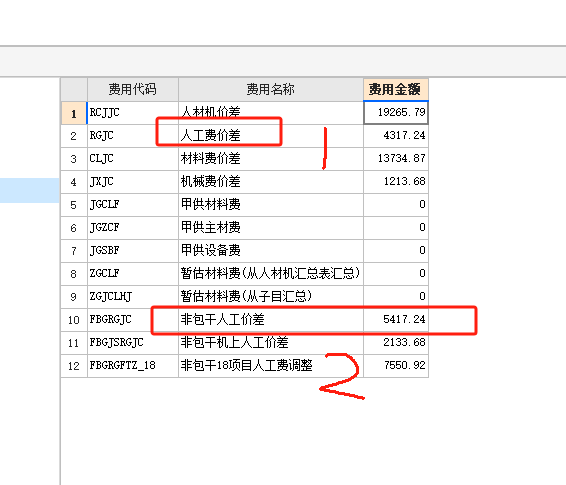
Task: Click amount cell 7550.92
Action: click(396, 366)
